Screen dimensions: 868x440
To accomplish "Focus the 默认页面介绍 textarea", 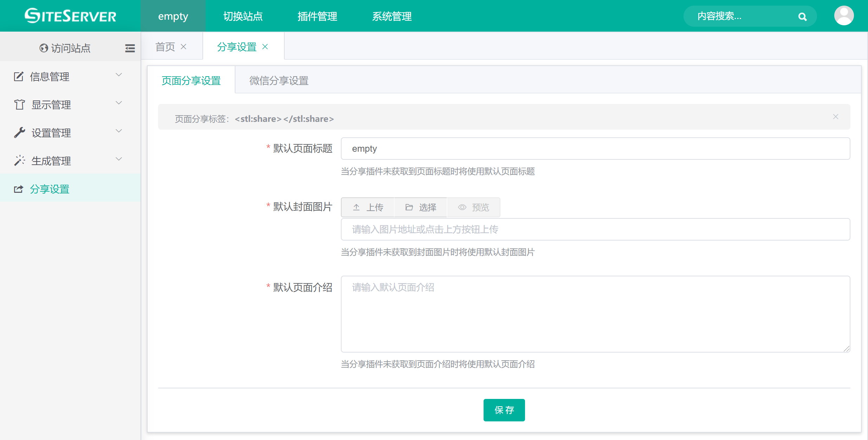I will [x=595, y=314].
